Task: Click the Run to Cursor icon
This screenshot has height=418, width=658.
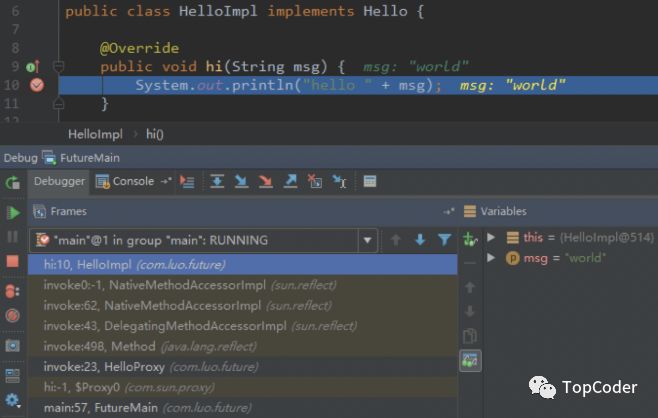Action: click(339, 181)
